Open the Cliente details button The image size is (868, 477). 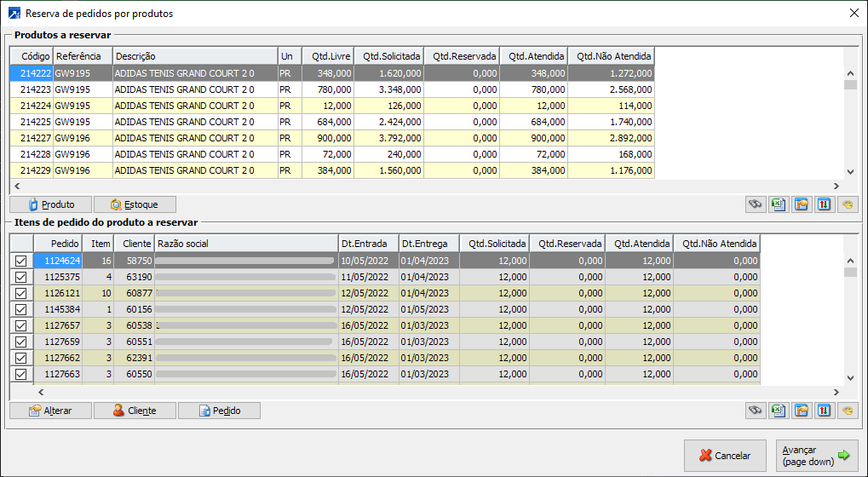pos(135,411)
